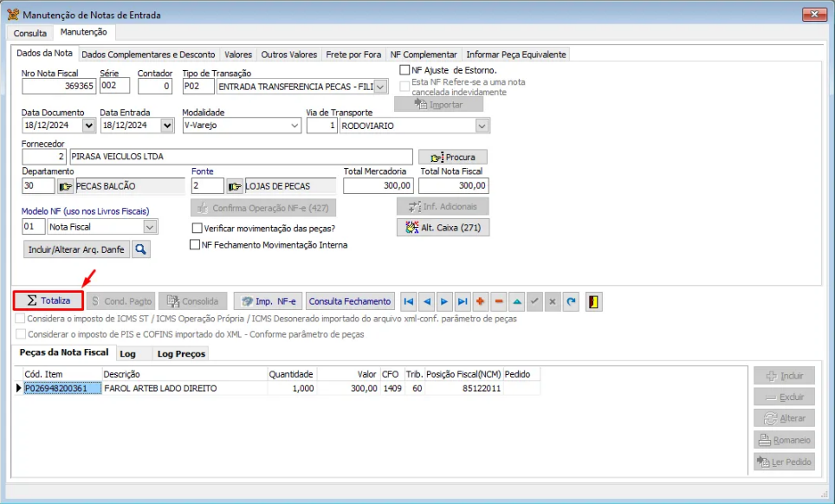Image resolution: width=835 pixels, height=504 pixels.
Task: Expand Via de Transporte RODOVIARIO dropdown
Action: [x=482, y=126]
